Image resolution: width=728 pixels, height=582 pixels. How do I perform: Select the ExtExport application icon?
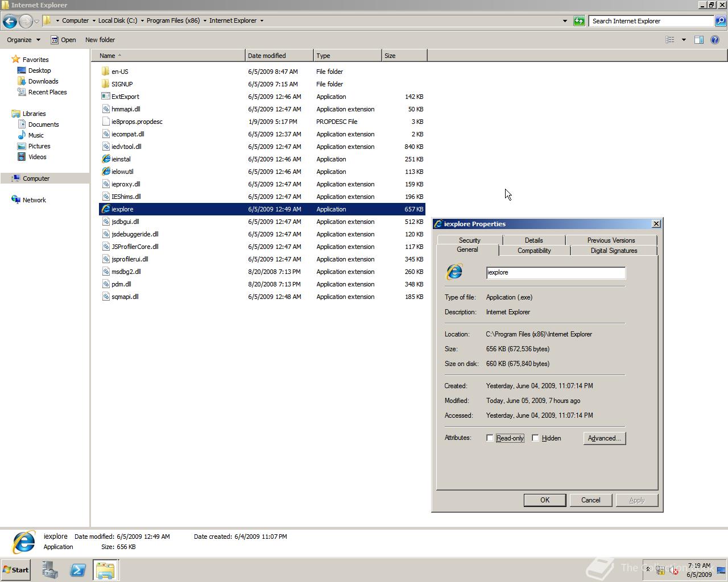105,97
